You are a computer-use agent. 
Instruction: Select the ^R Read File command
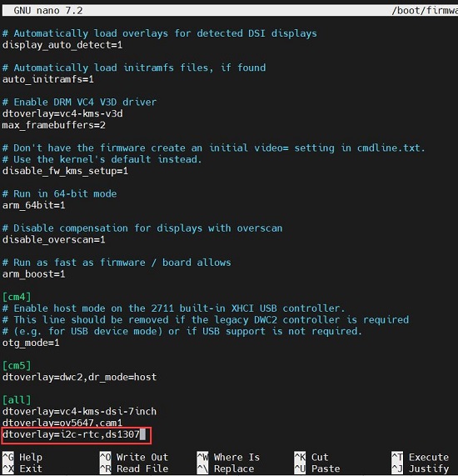click(134, 468)
